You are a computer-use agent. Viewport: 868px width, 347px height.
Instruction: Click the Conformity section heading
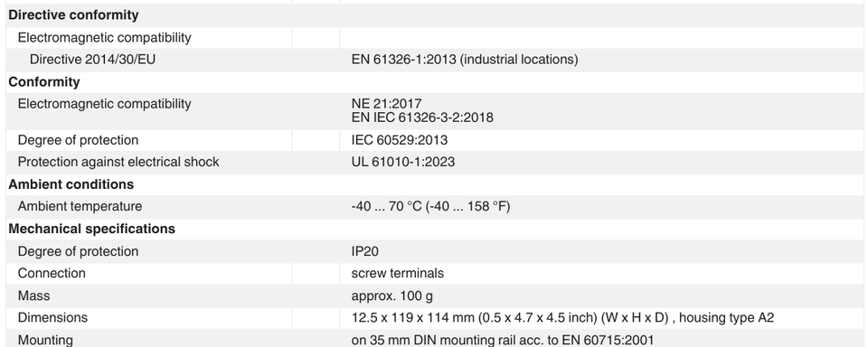pyautogui.click(x=44, y=82)
